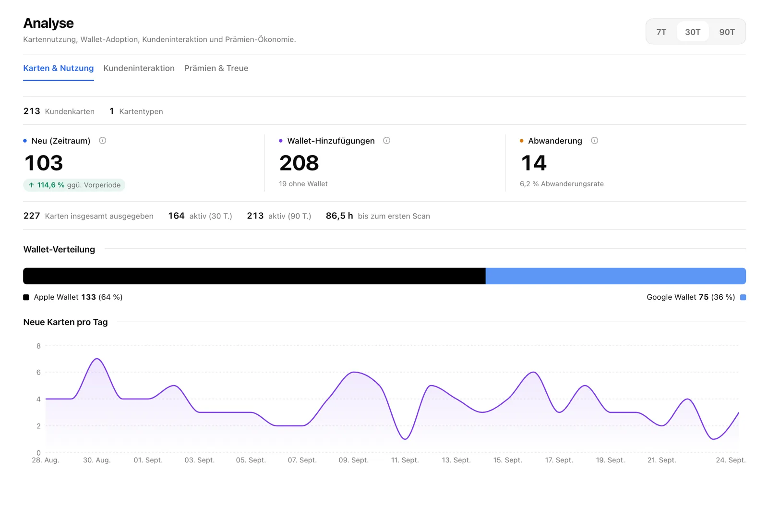
Task: Click black Apple Wallet bar segment
Action: click(254, 276)
